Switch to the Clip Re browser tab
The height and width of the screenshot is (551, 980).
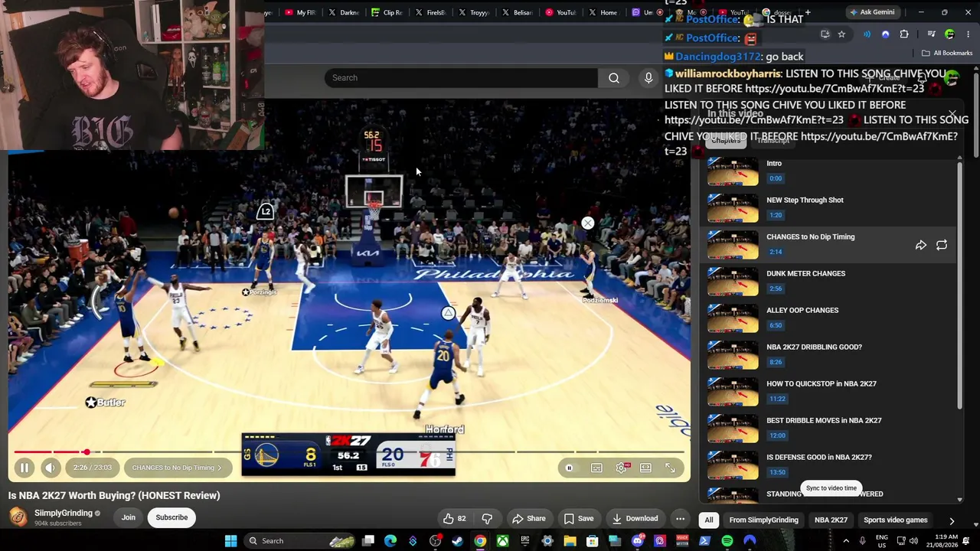(387, 12)
